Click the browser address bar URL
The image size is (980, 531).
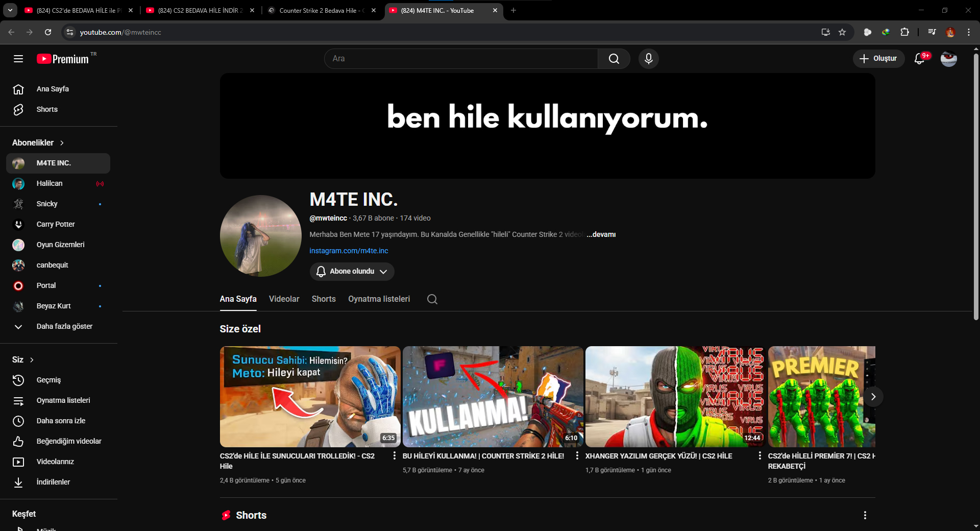[x=120, y=32]
